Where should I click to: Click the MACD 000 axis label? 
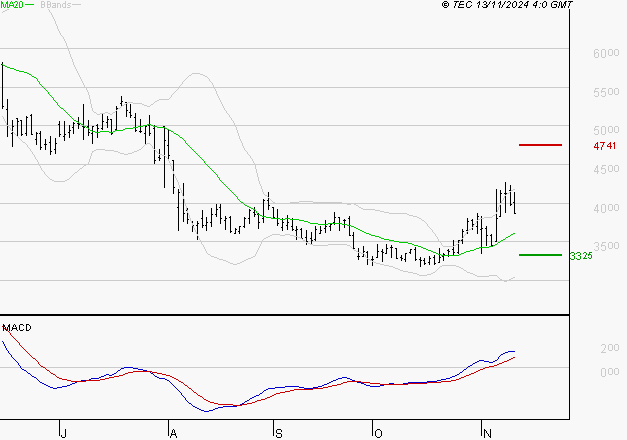tap(610, 372)
